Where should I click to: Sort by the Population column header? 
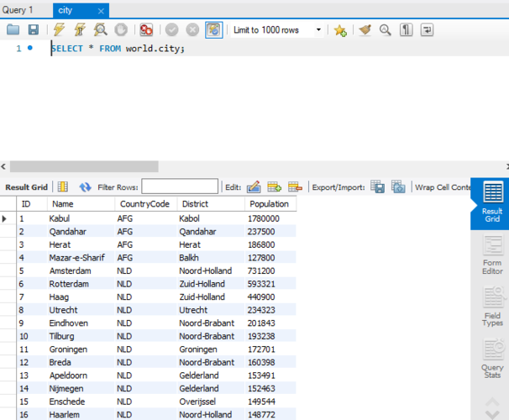click(x=270, y=204)
